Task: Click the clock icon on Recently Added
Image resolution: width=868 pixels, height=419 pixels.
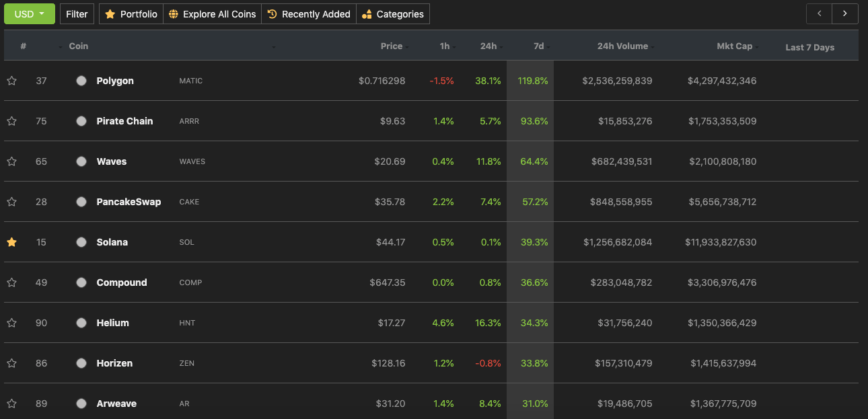Action: point(273,14)
